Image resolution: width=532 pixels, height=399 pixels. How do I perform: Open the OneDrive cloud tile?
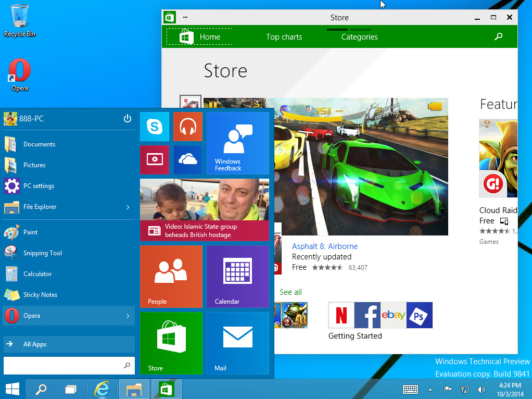pyautogui.click(x=187, y=159)
